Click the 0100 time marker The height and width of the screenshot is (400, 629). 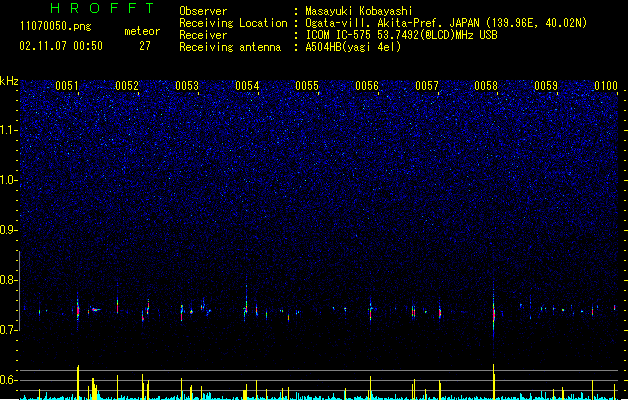click(606, 86)
